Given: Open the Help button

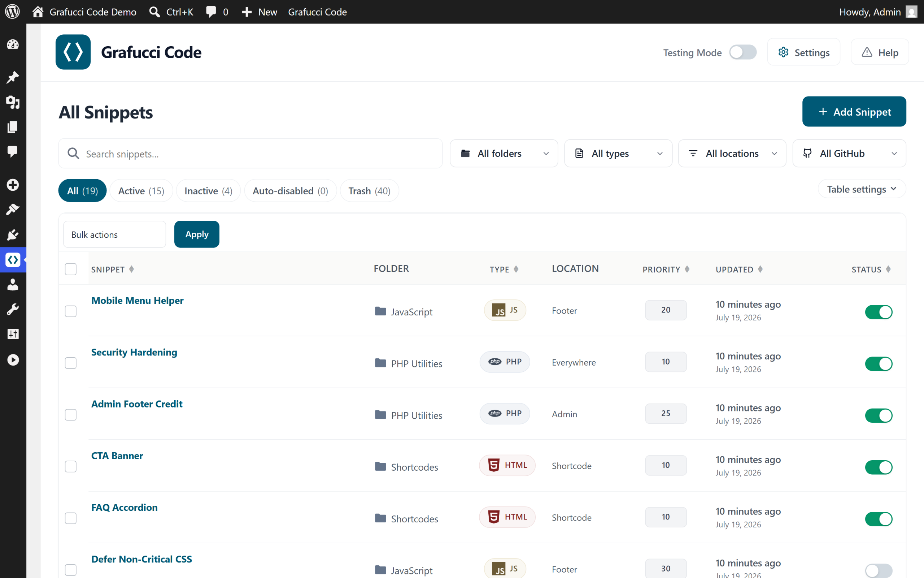Looking at the screenshot, I should [880, 52].
